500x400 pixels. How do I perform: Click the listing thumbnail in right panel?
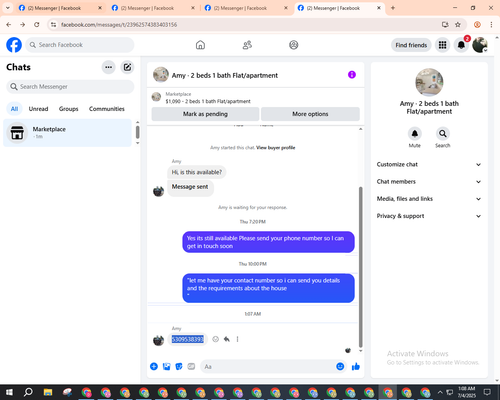[429, 82]
